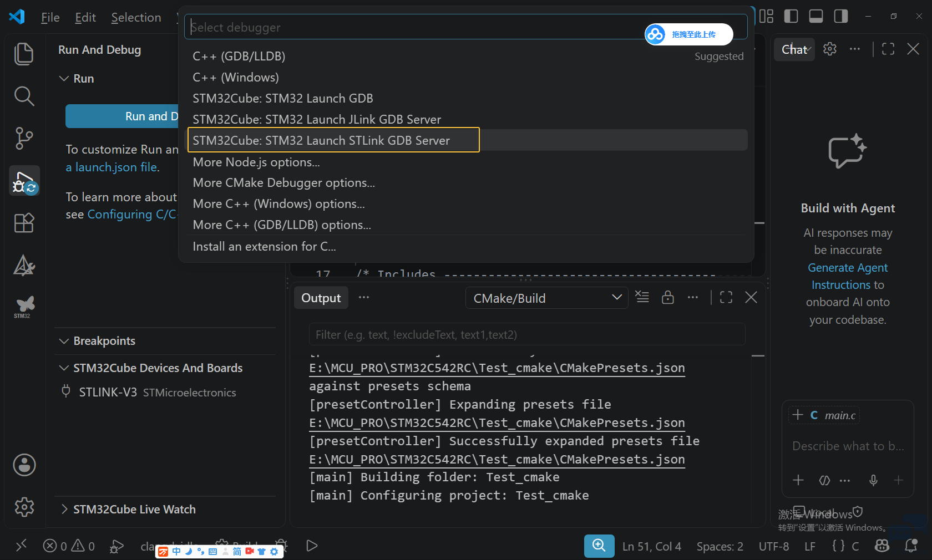Open the remote window indicator
Viewport: 932px width, 560px height.
(x=21, y=546)
